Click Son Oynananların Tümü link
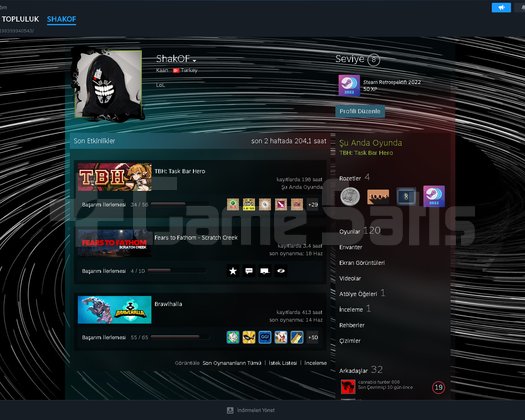The width and height of the screenshot is (525, 420). (x=232, y=363)
